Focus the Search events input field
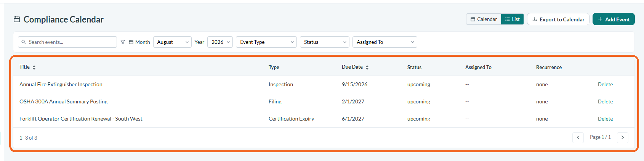The image size is (644, 161). (x=67, y=42)
